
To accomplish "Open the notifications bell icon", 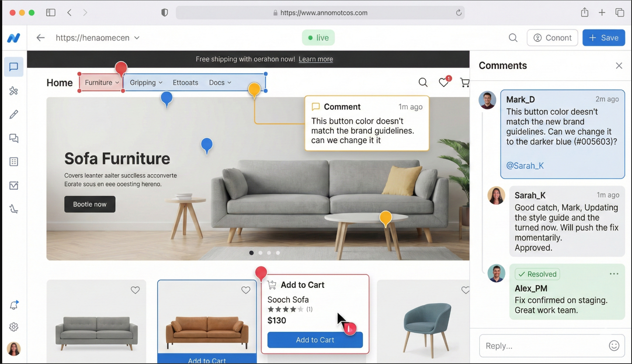I will [x=14, y=305].
